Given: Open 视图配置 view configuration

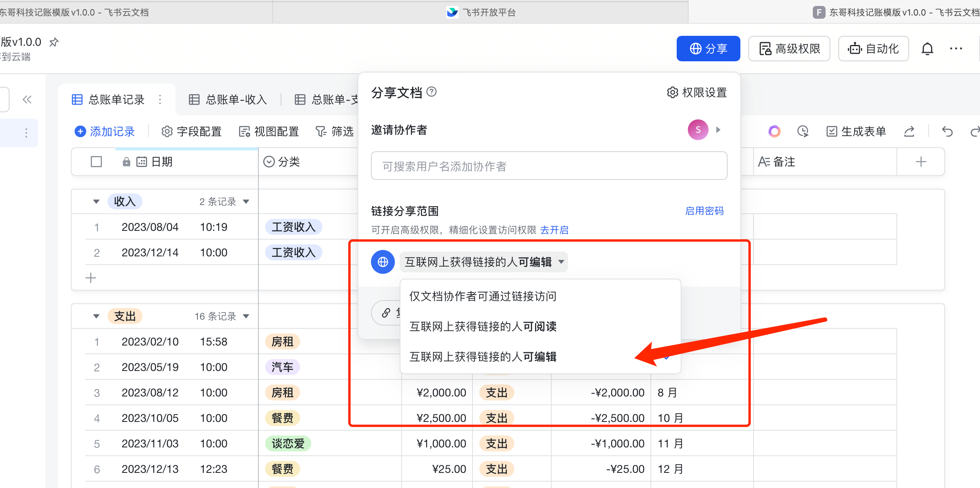Looking at the screenshot, I should [269, 131].
